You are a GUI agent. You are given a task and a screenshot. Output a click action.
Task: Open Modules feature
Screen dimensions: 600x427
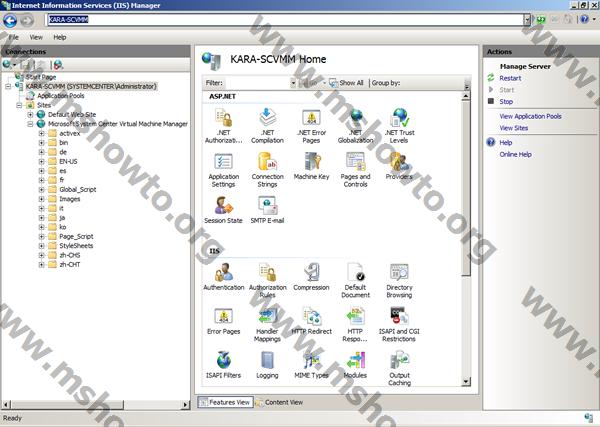click(x=355, y=365)
